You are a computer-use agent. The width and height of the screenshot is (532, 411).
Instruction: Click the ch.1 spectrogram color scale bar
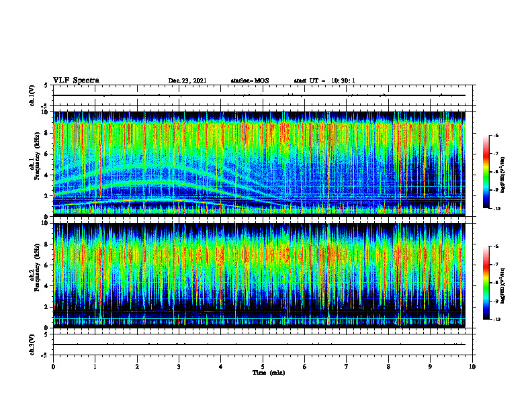pyautogui.click(x=486, y=172)
